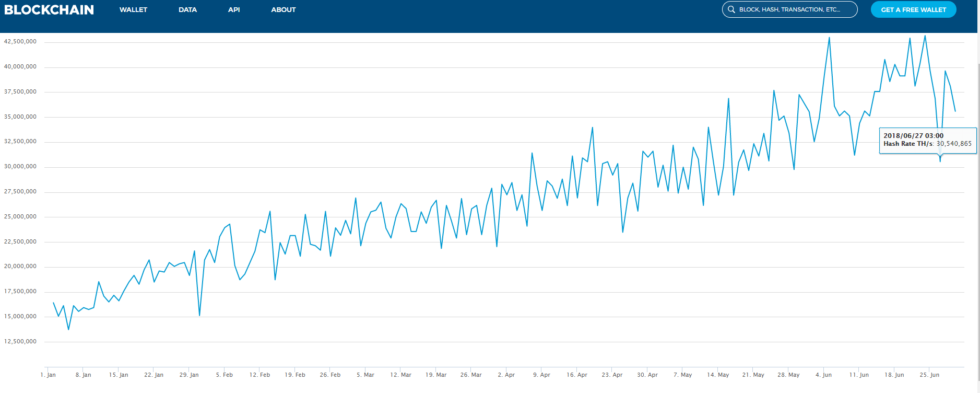Image resolution: width=980 pixels, height=393 pixels.
Task: Click the '12. Mar' x-axis label
Action: tap(400, 375)
